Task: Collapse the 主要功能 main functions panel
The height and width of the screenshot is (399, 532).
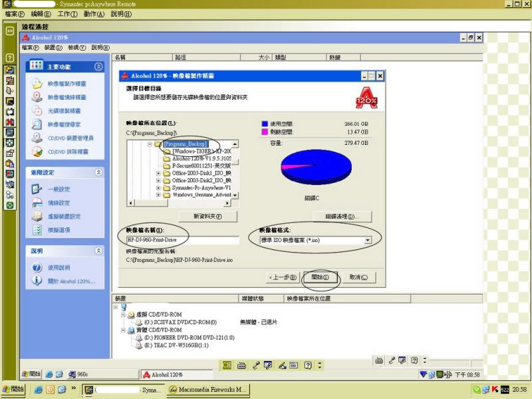Action: coord(98,66)
